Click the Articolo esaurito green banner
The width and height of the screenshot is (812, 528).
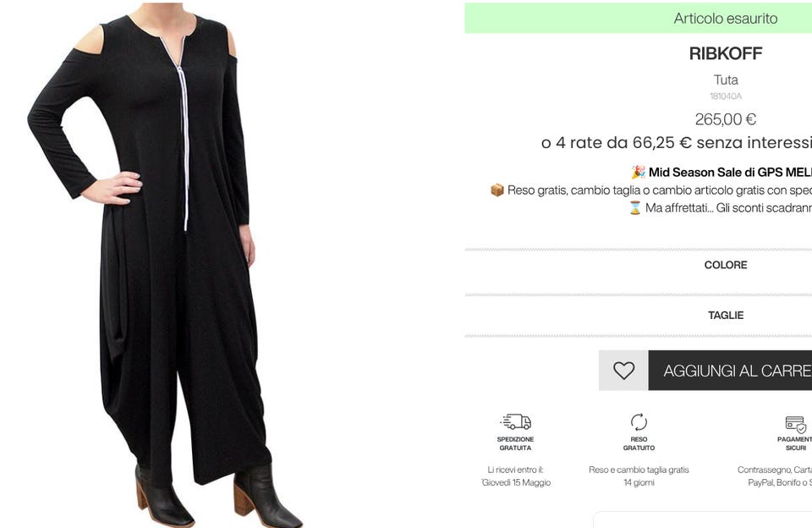[x=638, y=18]
